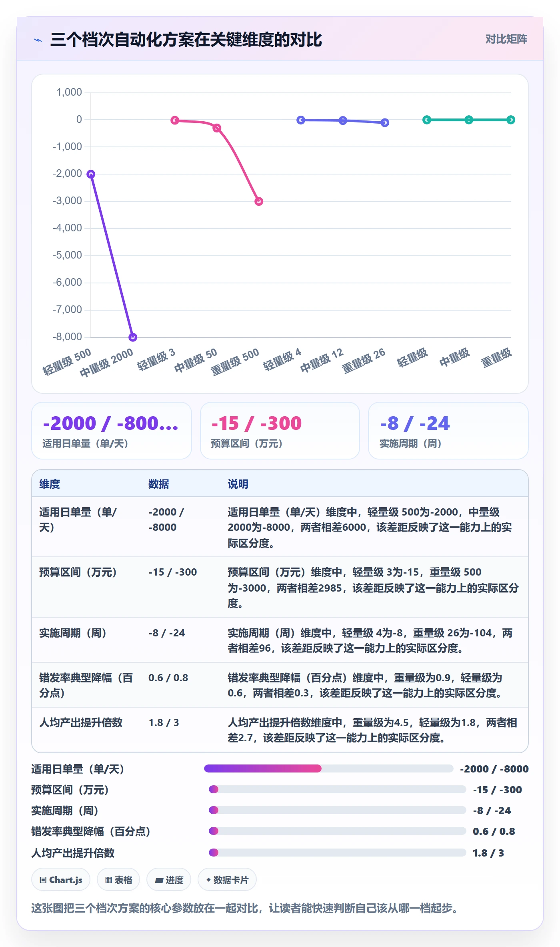The image size is (560, 947).
Task: Select the title "三个档次自动化方案在关键维度的对比"
Action: point(186,40)
